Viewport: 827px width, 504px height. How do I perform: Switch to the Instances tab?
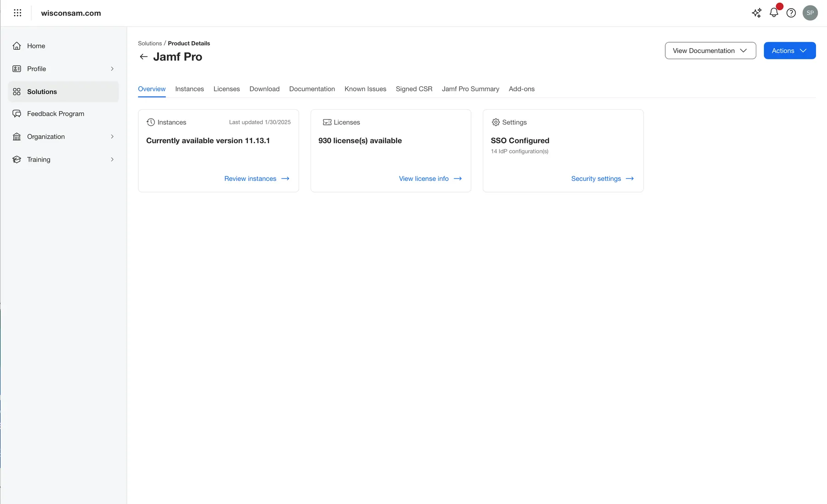click(x=189, y=89)
